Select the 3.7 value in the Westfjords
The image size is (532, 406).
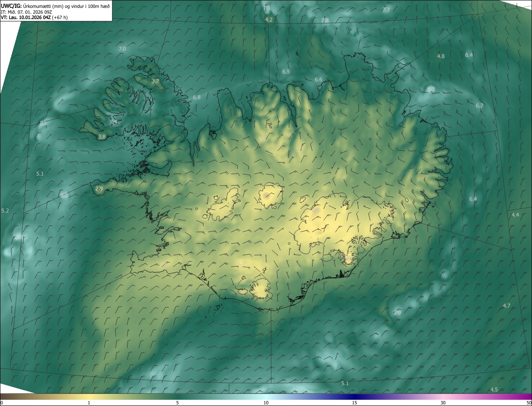(x=155, y=81)
